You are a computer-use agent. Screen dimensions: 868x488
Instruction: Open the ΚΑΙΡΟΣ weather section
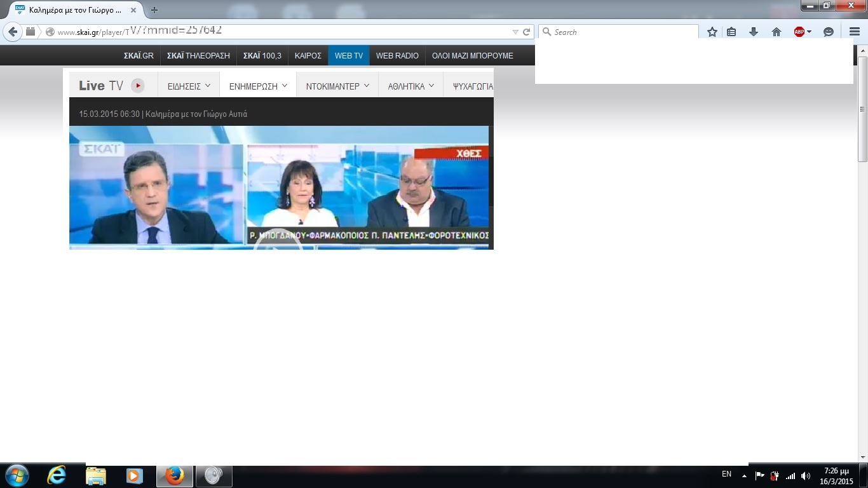point(308,55)
